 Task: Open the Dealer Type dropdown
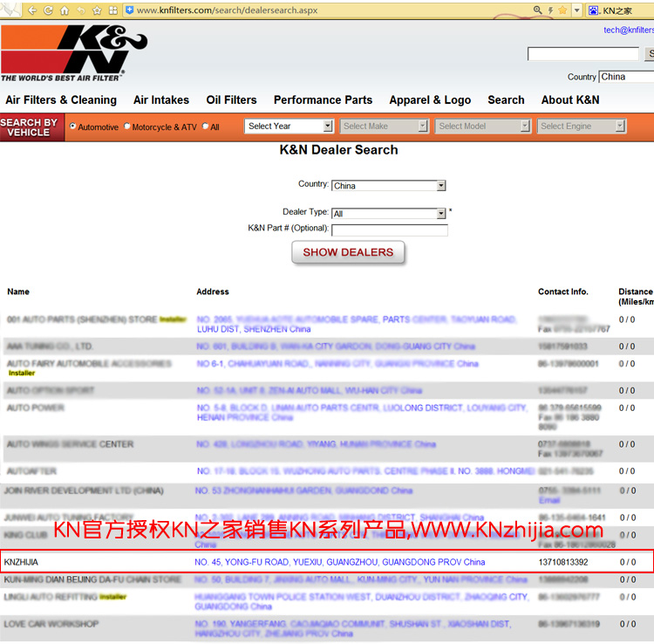(x=389, y=214)
